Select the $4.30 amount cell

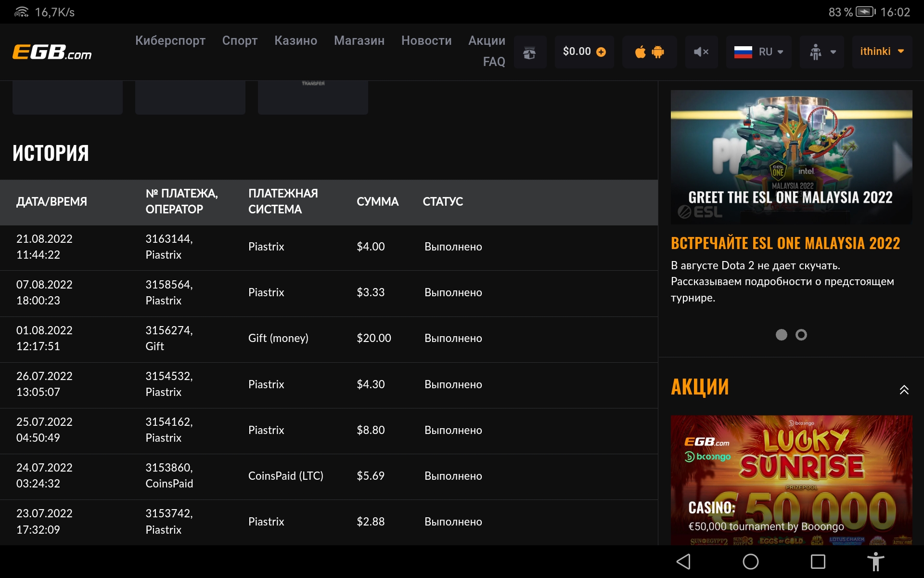(x=371, y=384)
